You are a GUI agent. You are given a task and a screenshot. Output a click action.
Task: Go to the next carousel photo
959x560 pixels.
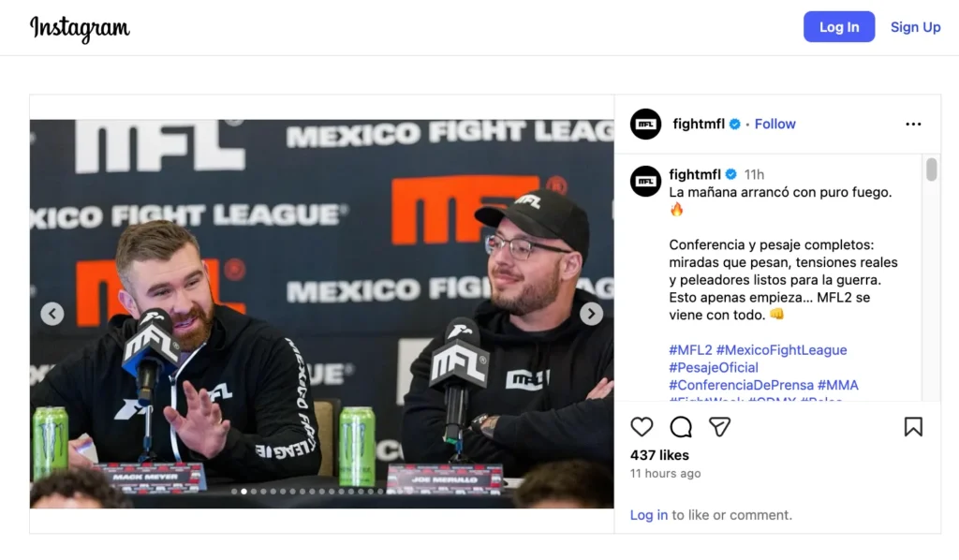[x=591, y=314]
